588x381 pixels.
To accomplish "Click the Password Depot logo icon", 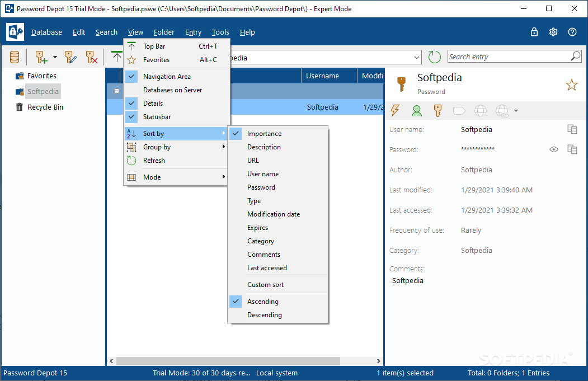I will click(15, 32).
